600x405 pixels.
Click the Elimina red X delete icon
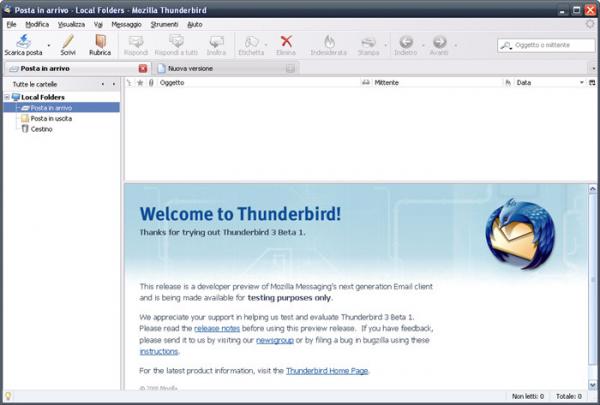click(286, 41)
